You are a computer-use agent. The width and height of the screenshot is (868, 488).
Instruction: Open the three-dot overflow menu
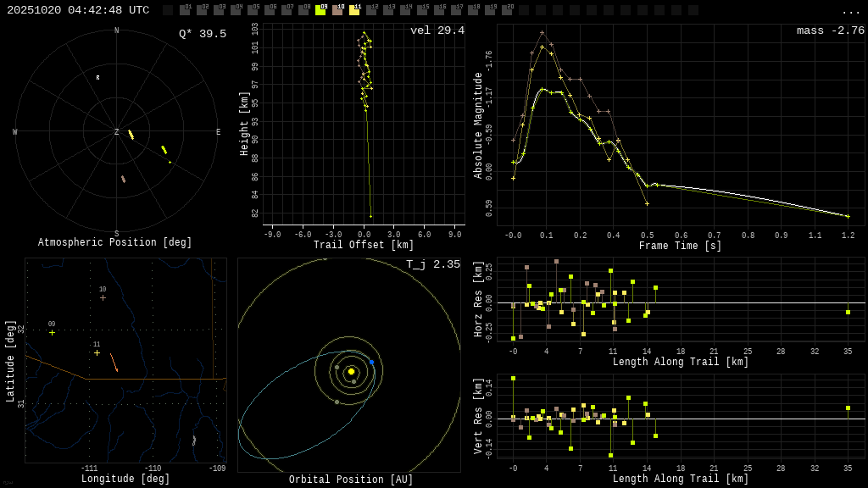(x=850, y=11)
